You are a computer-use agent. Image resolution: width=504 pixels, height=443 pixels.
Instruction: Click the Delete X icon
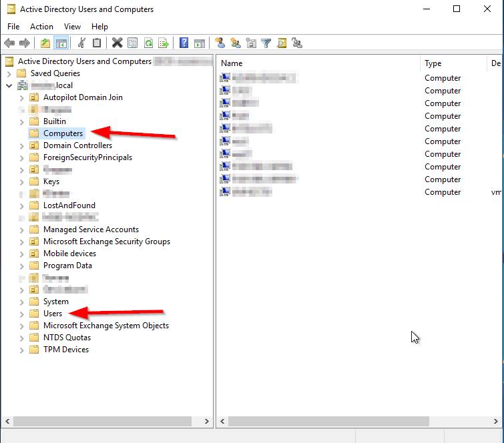click(x=117, y=43)
